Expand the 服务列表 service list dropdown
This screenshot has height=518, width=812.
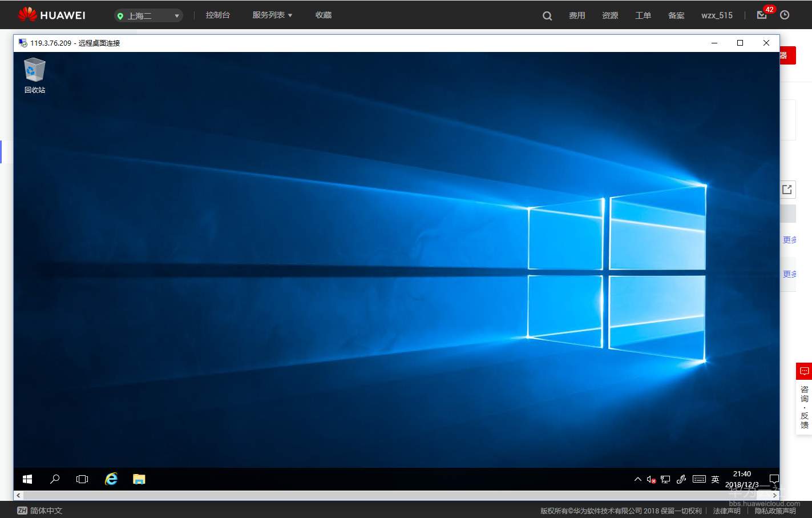[272, 15]
